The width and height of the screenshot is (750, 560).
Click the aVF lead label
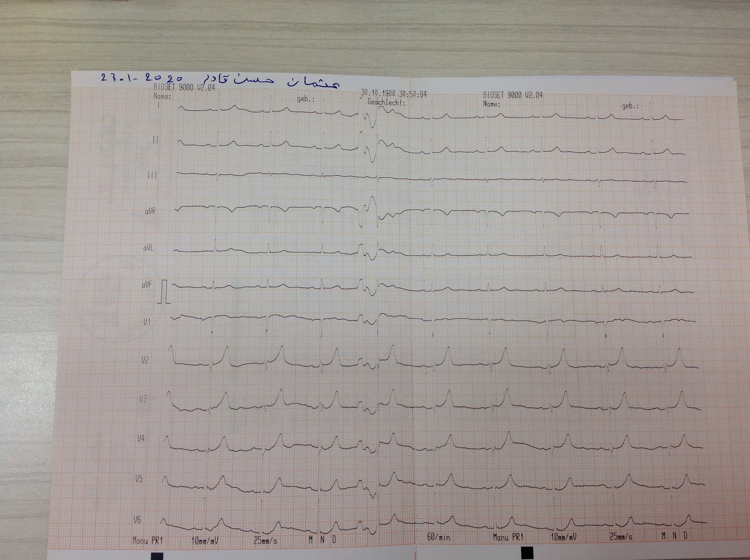tap(147, 285)
